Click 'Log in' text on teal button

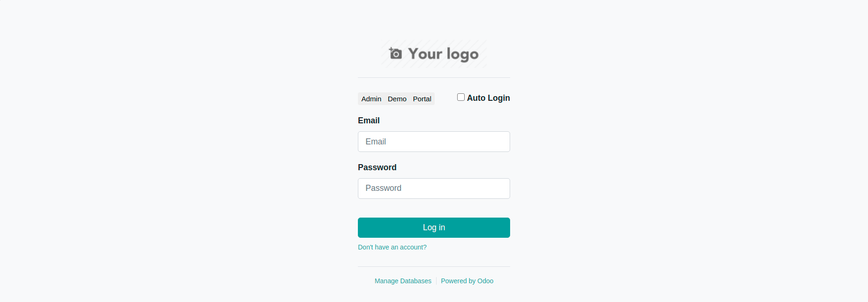[434, 227]
